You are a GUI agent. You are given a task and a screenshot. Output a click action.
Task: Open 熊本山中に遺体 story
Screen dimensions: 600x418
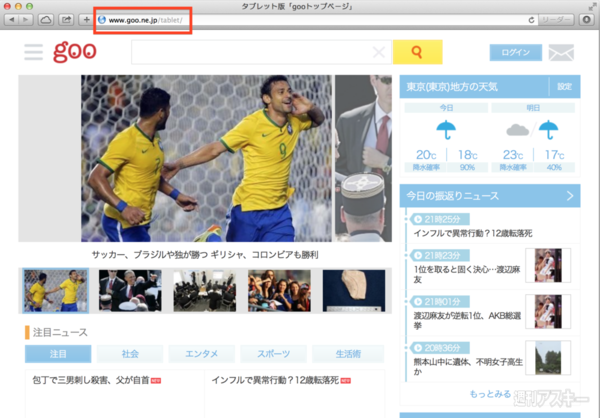(x=468, y=366)
